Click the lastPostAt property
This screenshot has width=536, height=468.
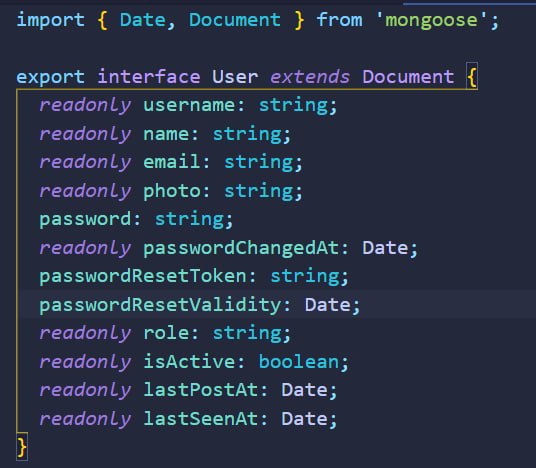(201, 390)
